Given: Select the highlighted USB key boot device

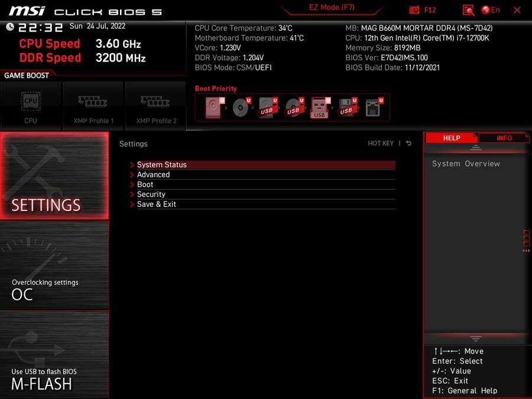Looking at the screenshot, I should pyautogui.click(x=320, y=108).
